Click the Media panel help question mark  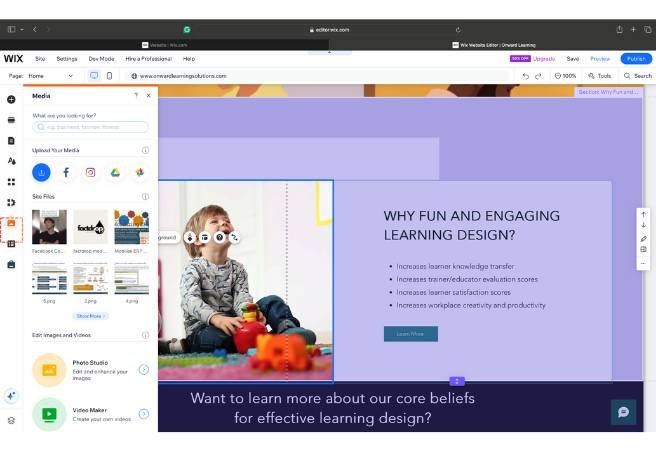click(136, 96)
